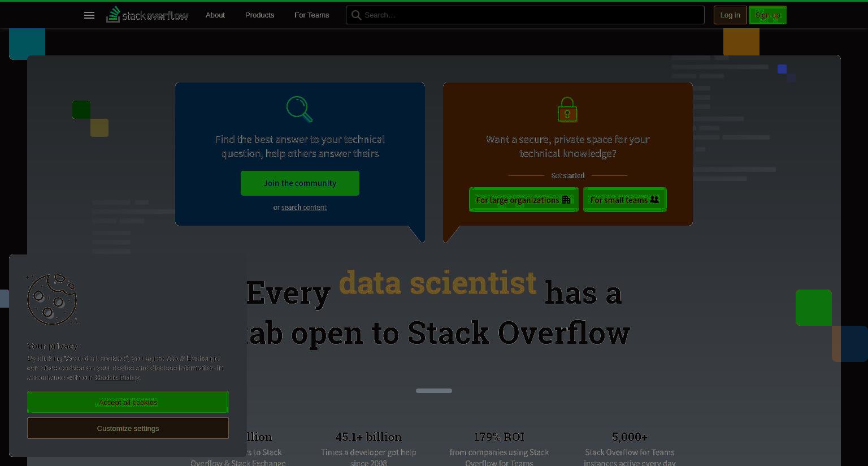Image resolution: width=868 pixels, height=466 pixels.
Task: Click the '5,000+' statistic
Action: coord(630,437)
